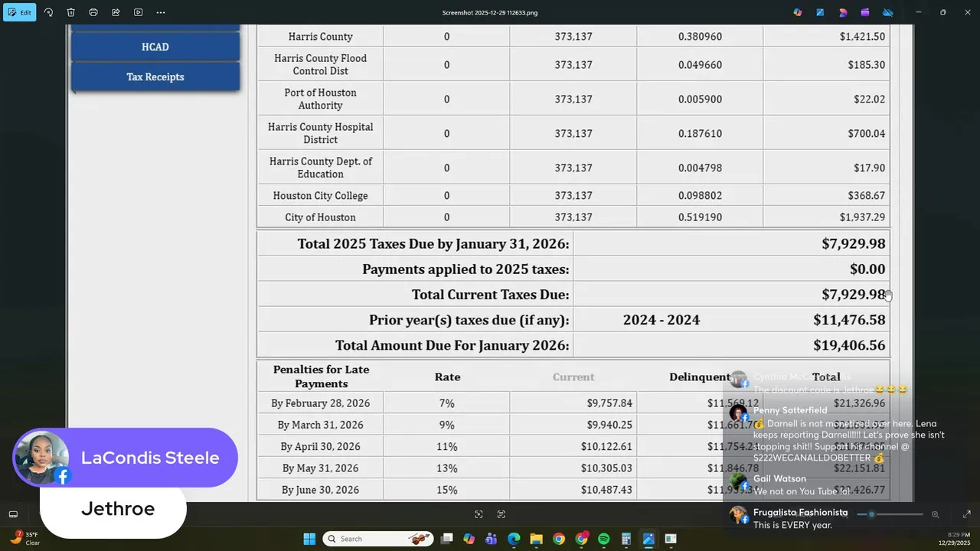Click the City of Houston row label
This screenshot has height=551, width=980.
point(320,217)
